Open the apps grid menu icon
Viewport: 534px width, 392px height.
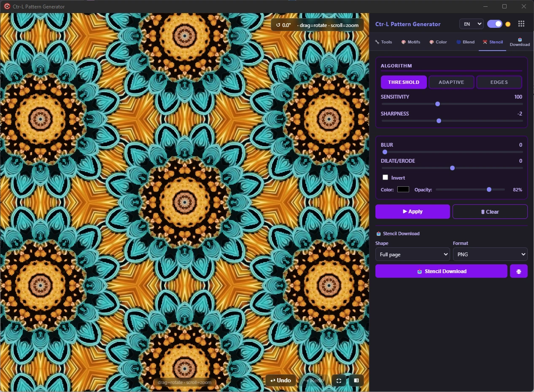(x=521, y=24)
